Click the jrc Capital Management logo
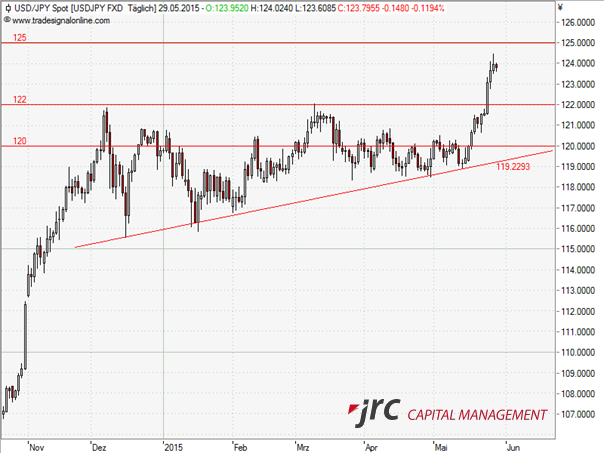Viewport: 604px width, 453px height. (448, 412)
